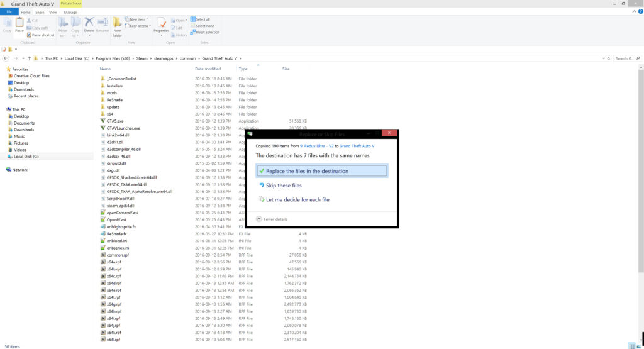Collapse details with Fewer details chevron
Viewport: 644px width, 349px height.
point(258,219)
